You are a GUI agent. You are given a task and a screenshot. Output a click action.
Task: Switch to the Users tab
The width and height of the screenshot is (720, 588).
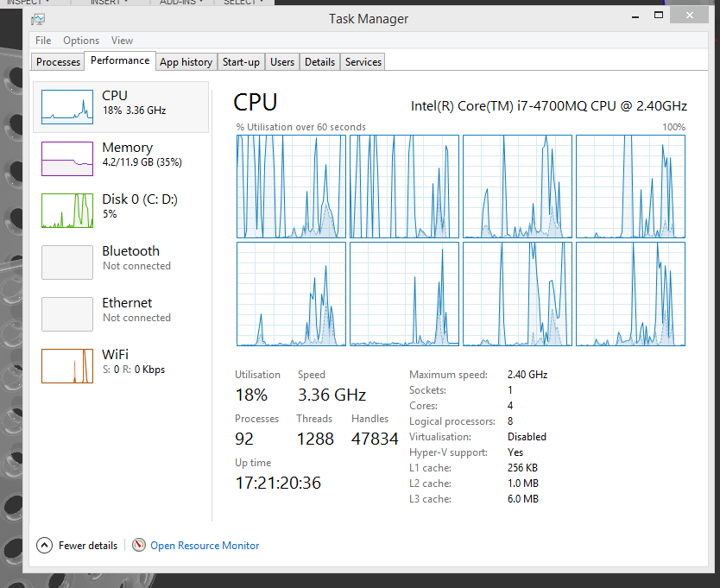coord(281,61)
